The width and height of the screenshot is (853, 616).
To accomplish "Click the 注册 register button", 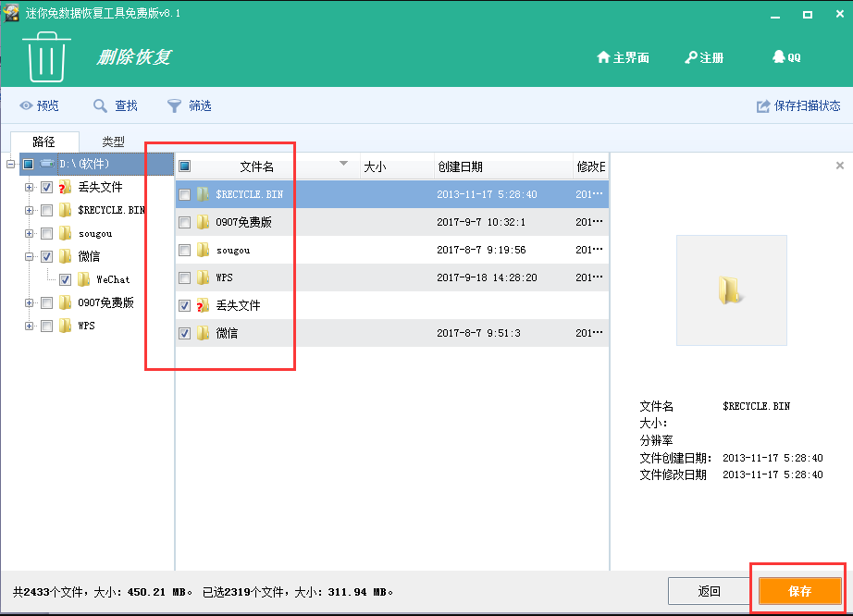I will click(704, 57).
